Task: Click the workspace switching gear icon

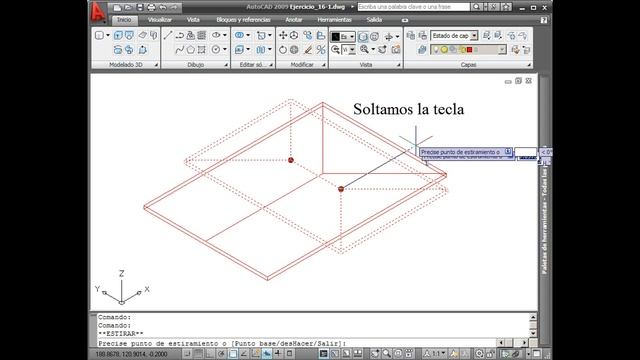Action: point(480,353)
